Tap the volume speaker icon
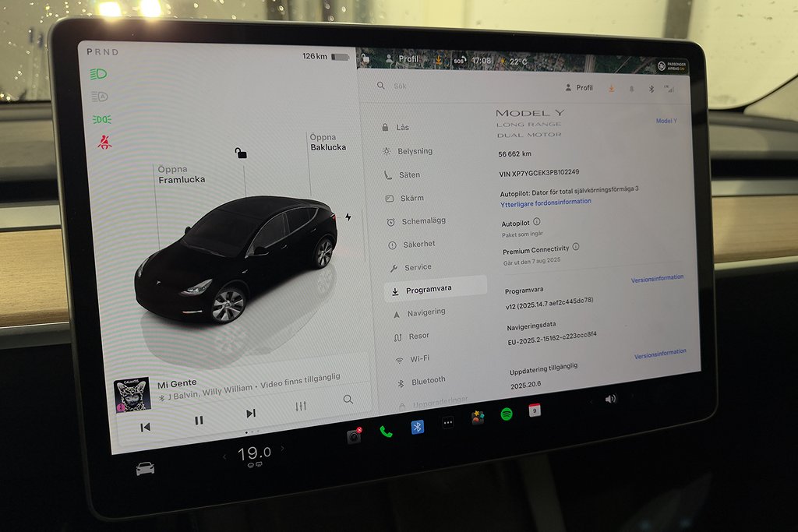 tap(611, 399)
